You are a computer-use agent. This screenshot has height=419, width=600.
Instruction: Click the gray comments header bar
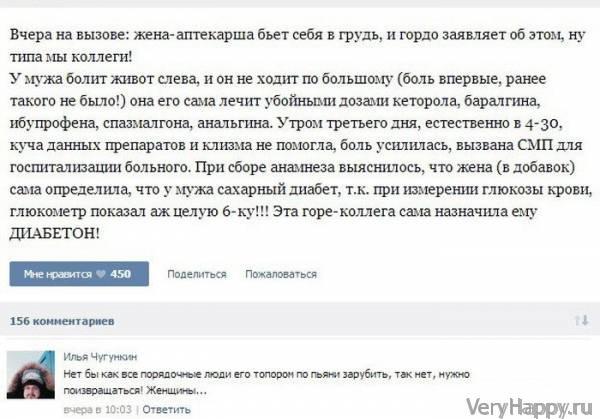(300, 319)
